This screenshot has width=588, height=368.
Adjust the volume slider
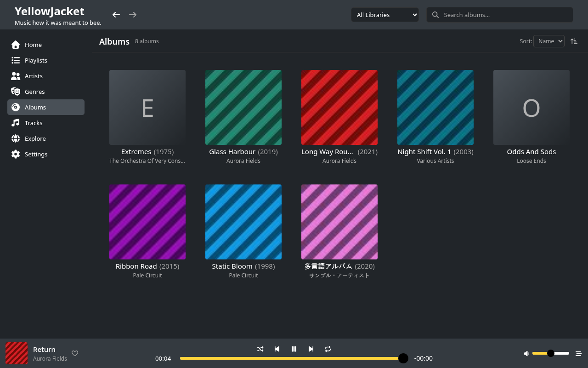pos(551,353)
